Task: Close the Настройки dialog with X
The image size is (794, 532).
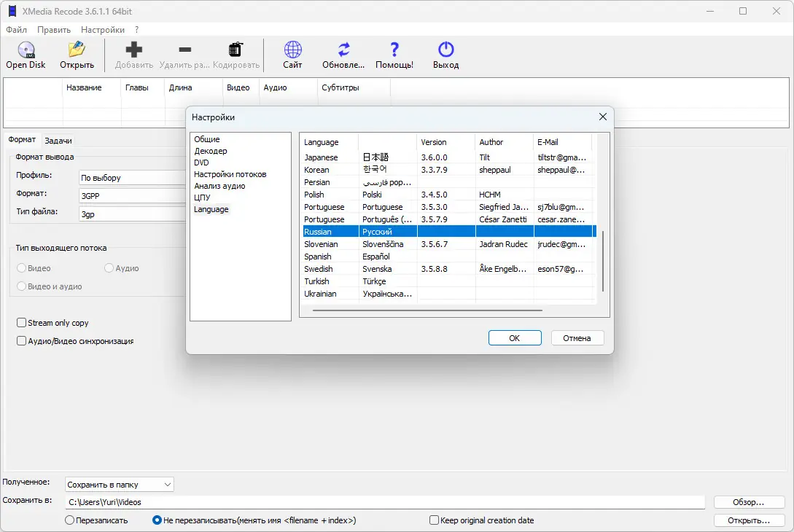Action: point(602,117)
